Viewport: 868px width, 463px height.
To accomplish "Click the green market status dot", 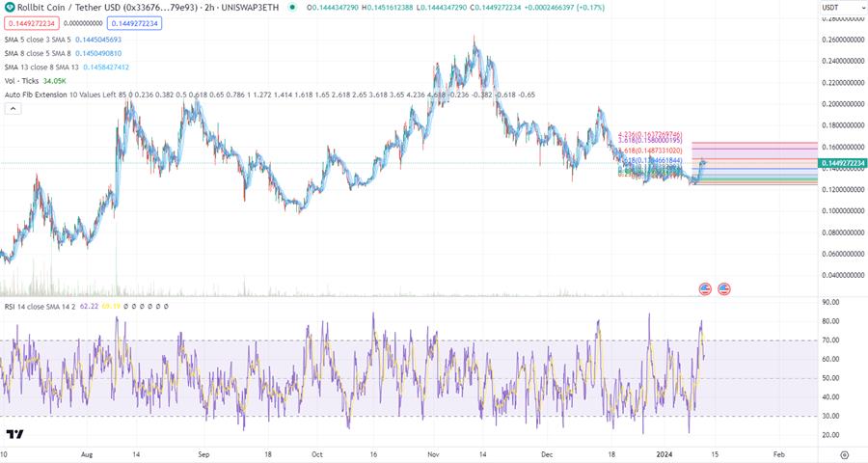I will [292, 8].
